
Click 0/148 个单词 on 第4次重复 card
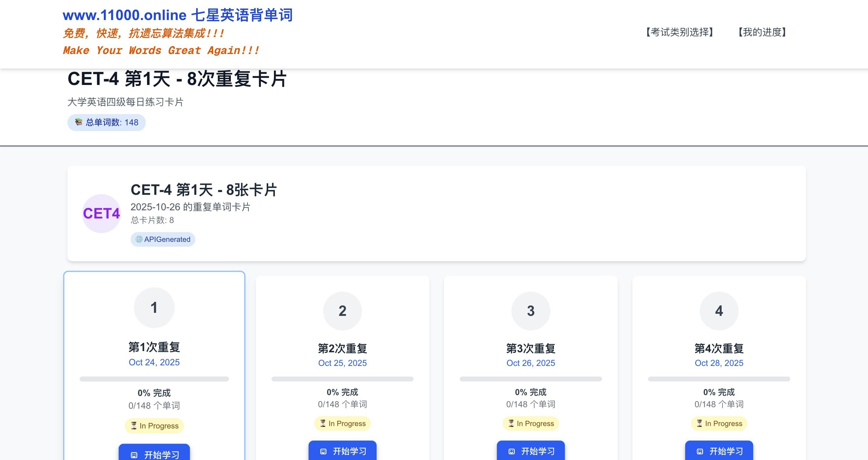719,404
